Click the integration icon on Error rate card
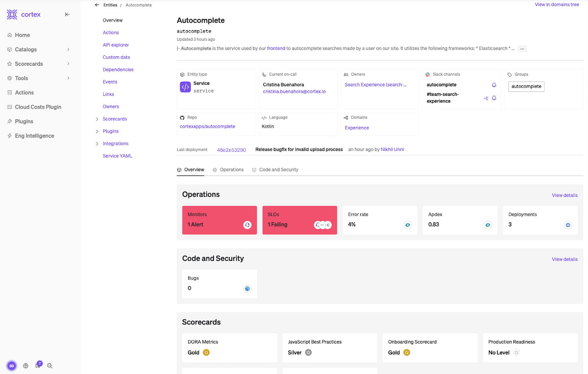Image resolution: width=588 pixels, height=374 pixels. point(408,225)
